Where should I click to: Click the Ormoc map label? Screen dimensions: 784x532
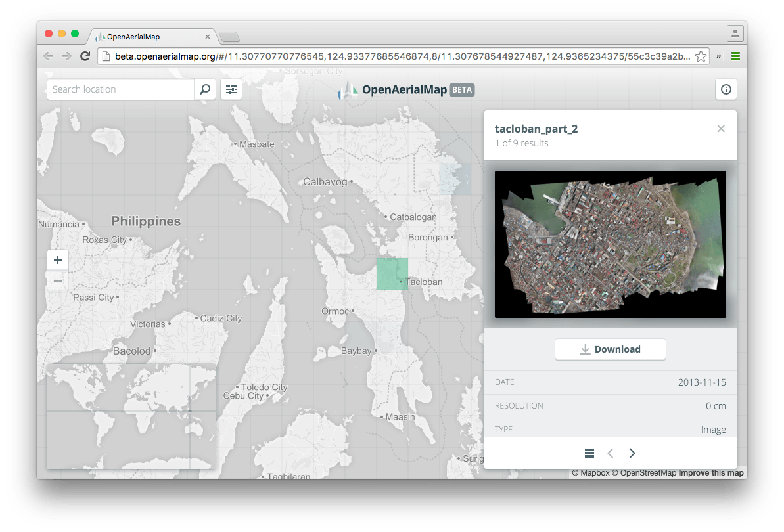click(x=335, y=311)
